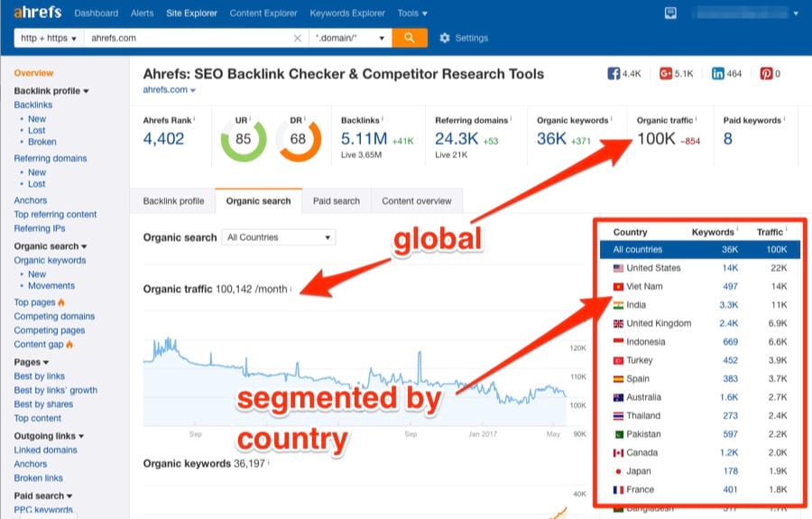This screenshot has height=519, width=812.
Task: Click the 1.6K keywords value for Australia
Action: coord(729,397)
